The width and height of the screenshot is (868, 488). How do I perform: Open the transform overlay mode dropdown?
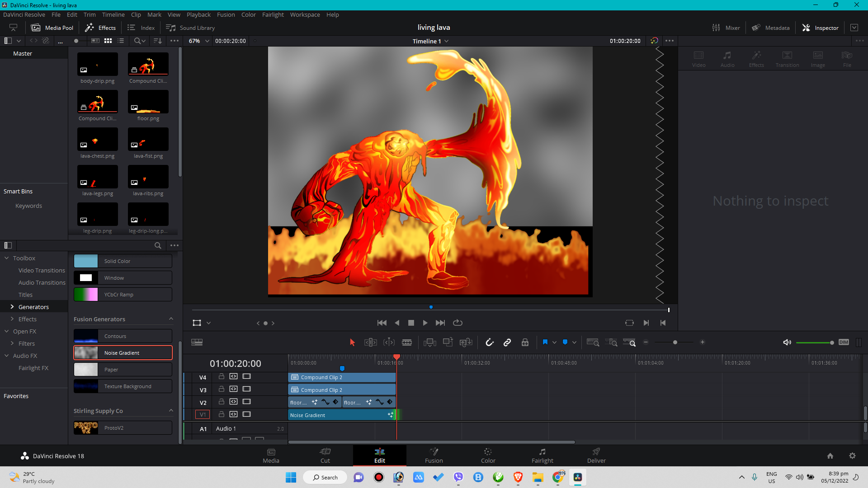[208, 323]
